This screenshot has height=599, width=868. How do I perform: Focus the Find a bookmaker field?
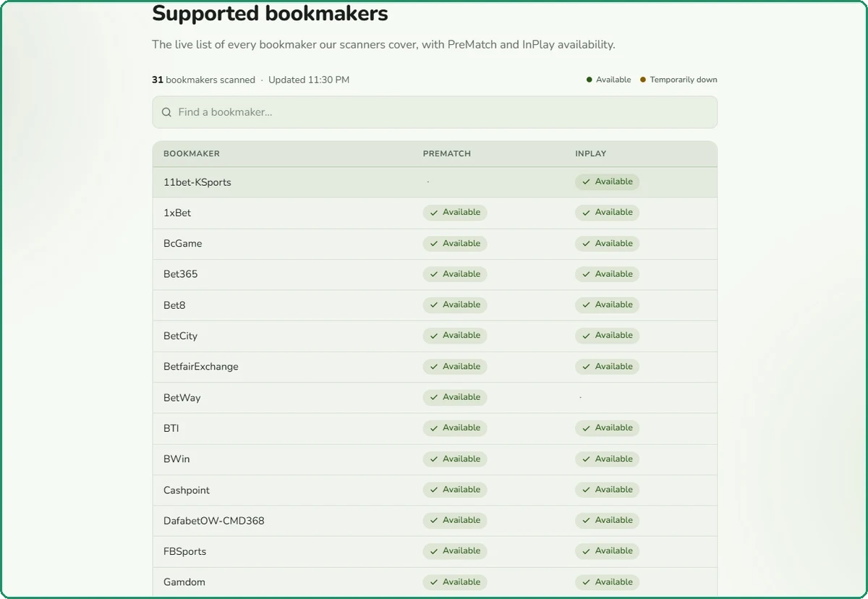(435, 112)
